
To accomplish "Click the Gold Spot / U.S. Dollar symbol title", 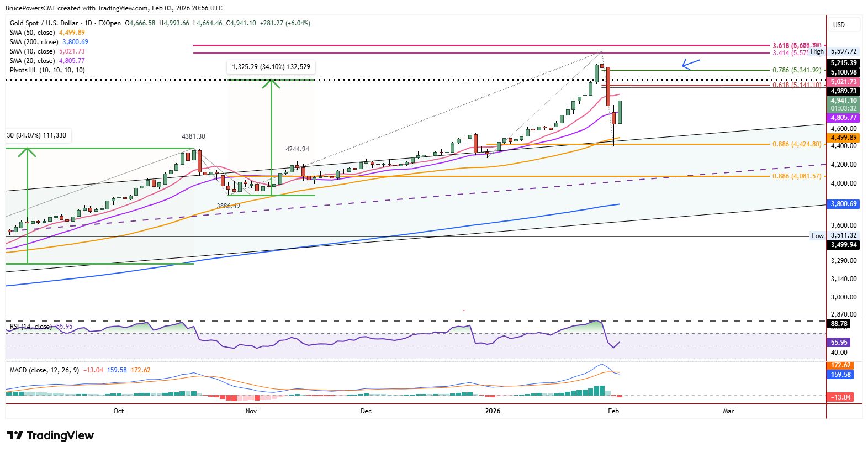I will coord(44,23).
